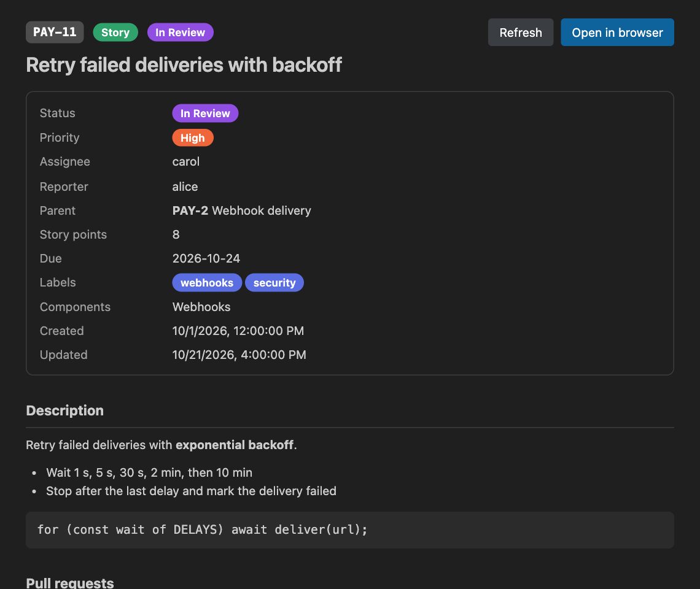Select the issue title Retry failed deliveries with backoff

click(184, 65)
